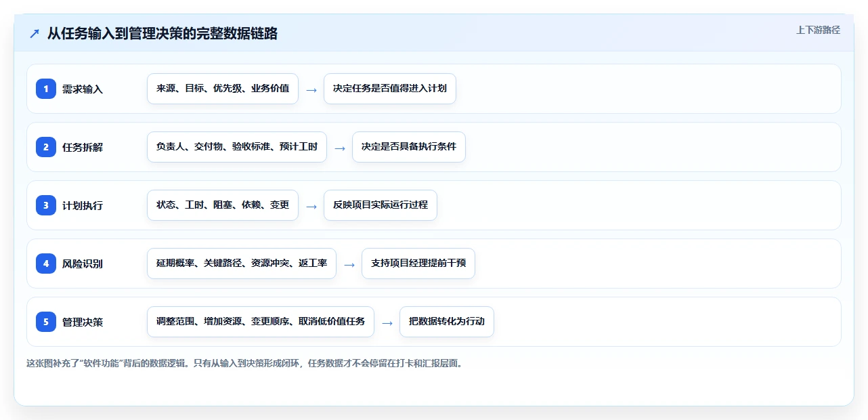Click the 决定任务是否值得进入计划 box
868x420 pixels.
point(390,89)
